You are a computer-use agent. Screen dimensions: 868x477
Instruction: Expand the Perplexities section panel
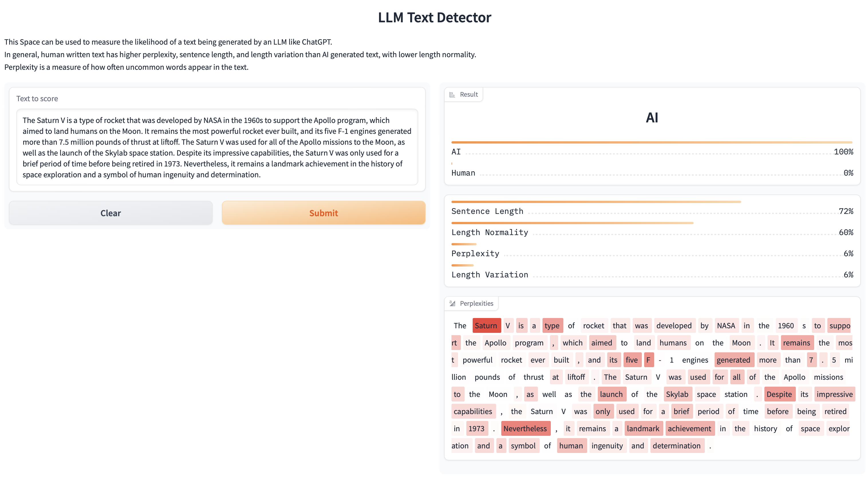[471, 303]
